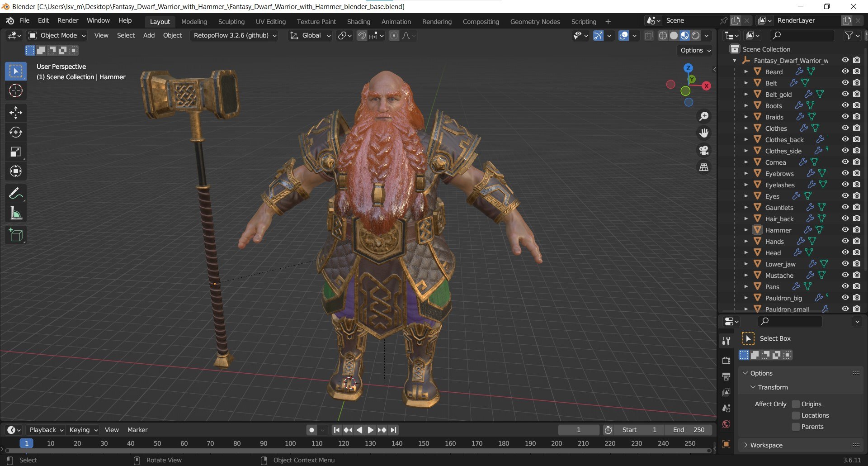Open the File menu
The image size is (868, 466).
tap(24, 21)
